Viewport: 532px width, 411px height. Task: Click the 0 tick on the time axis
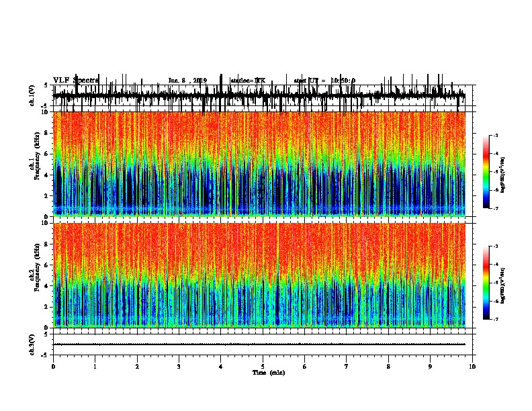click(x=53, y=367)
